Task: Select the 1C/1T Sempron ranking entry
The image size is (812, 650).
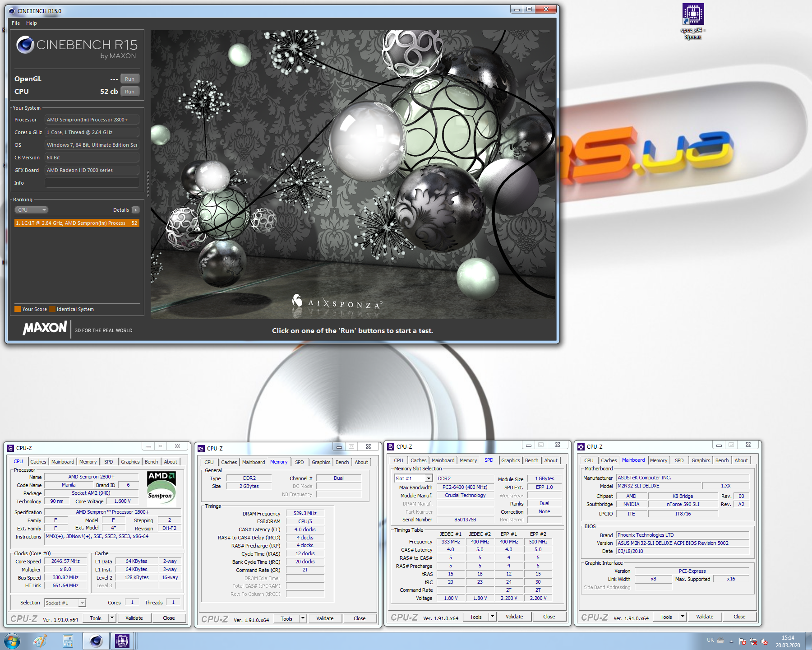Action: [x=77, y=223]
